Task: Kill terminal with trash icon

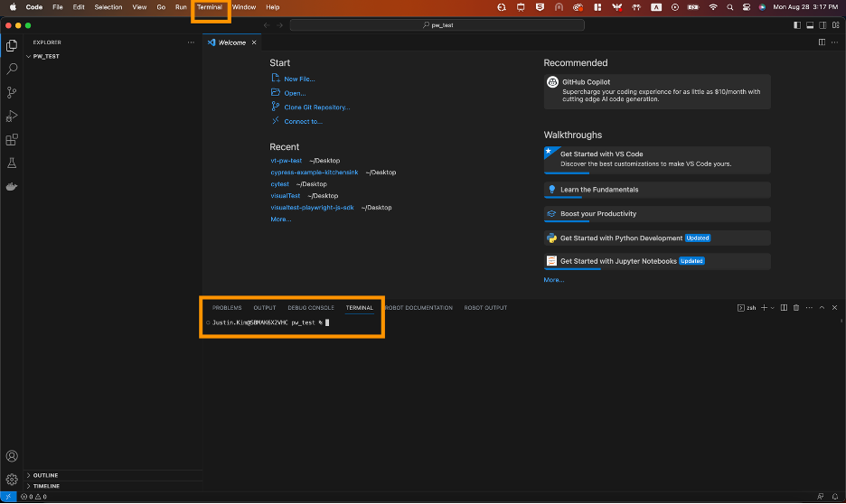Action: pos(796,308)
